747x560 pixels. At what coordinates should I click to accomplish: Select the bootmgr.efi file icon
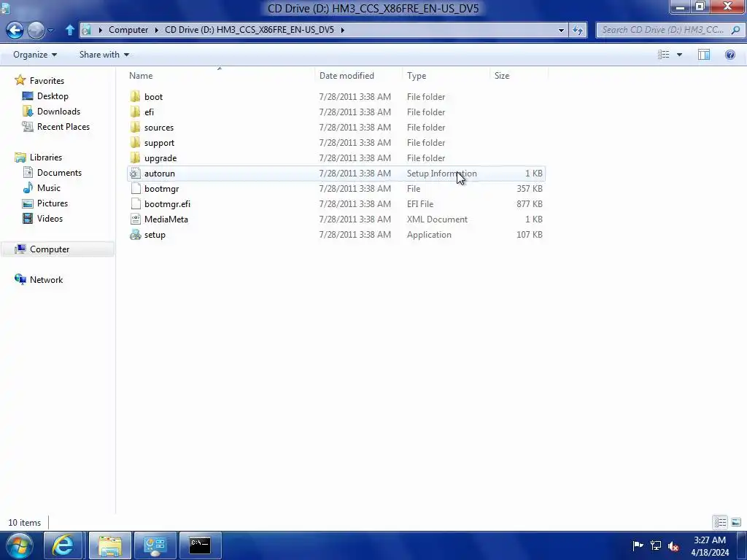(136, 204)
